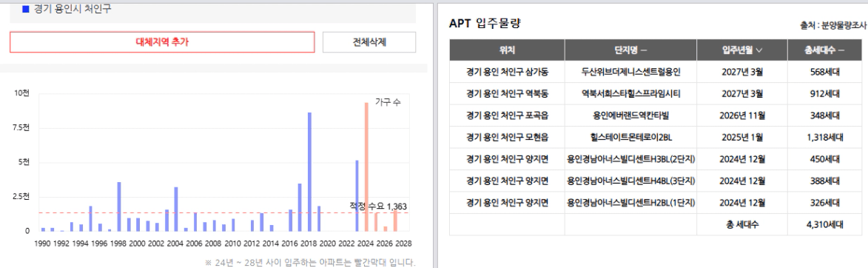Click the 912세대 household count
The height and width of the screenshot is (268, 868).
point(824,93)
